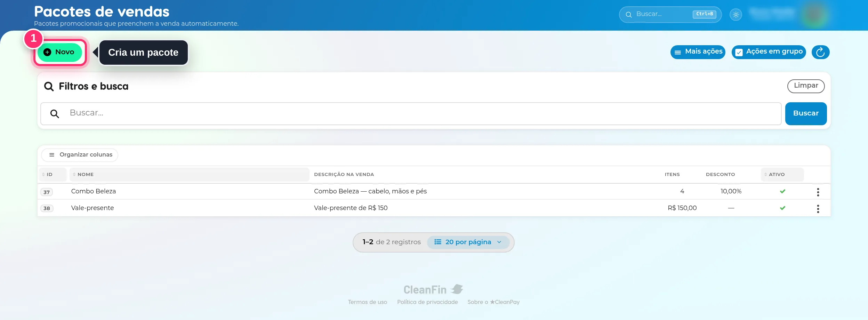The height and width of the screenshot is (320, 868).
Task: Select ID badge 38
Action: (x=47, y=208)
